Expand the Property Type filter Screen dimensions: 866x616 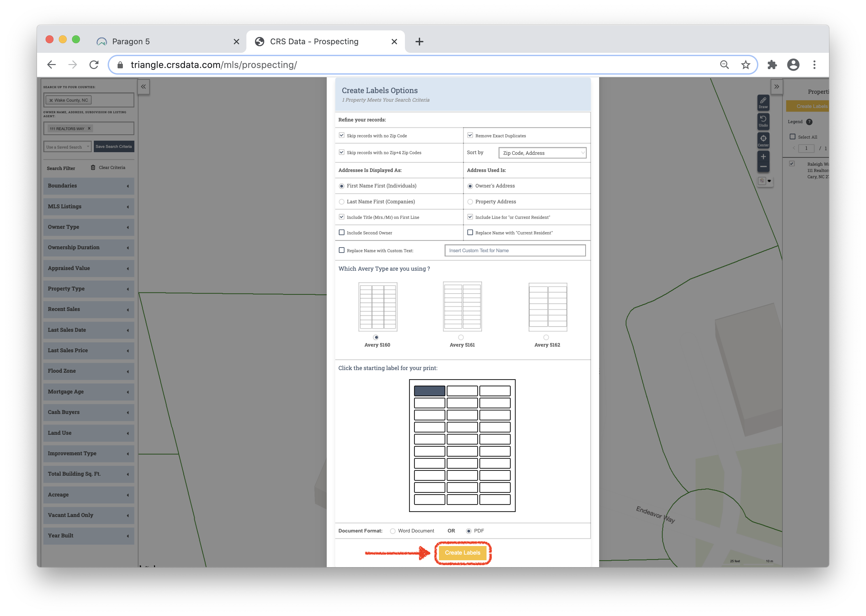click(x=89, y=289)
